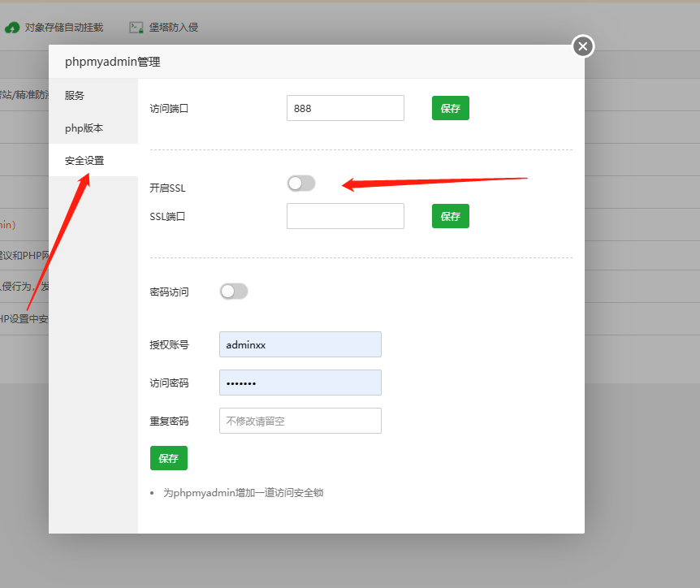Open the 堡塔防入侵 link
The width and height of the screenshot is (700, 588).
tap(173, 28)
